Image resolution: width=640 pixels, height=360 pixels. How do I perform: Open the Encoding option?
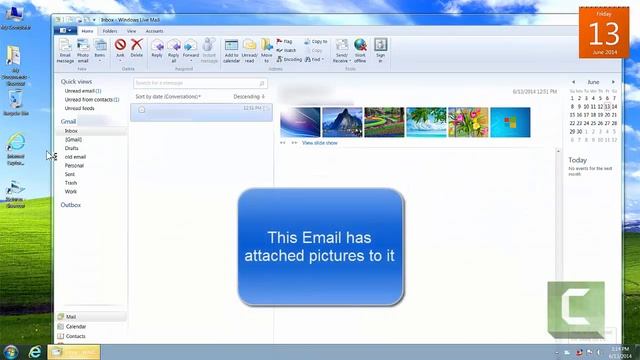289,59
